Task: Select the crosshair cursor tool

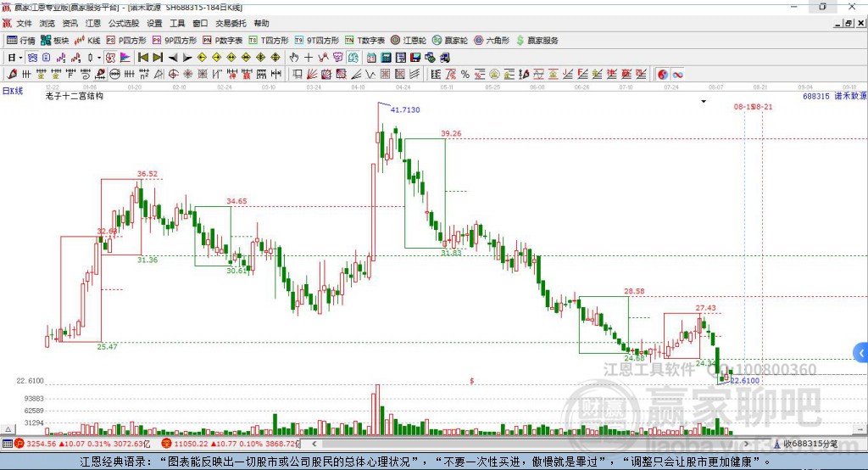Action: tap(309, 58)
